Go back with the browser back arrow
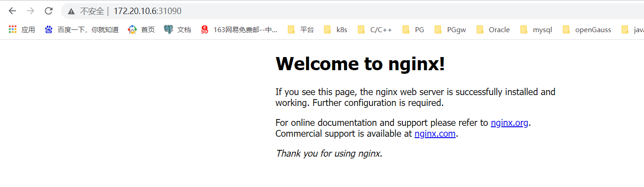 coord(12,11)
